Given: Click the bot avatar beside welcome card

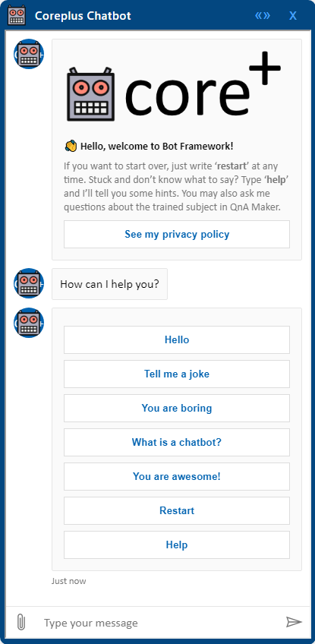Looking at the screenshot, I should click(29, 54).
